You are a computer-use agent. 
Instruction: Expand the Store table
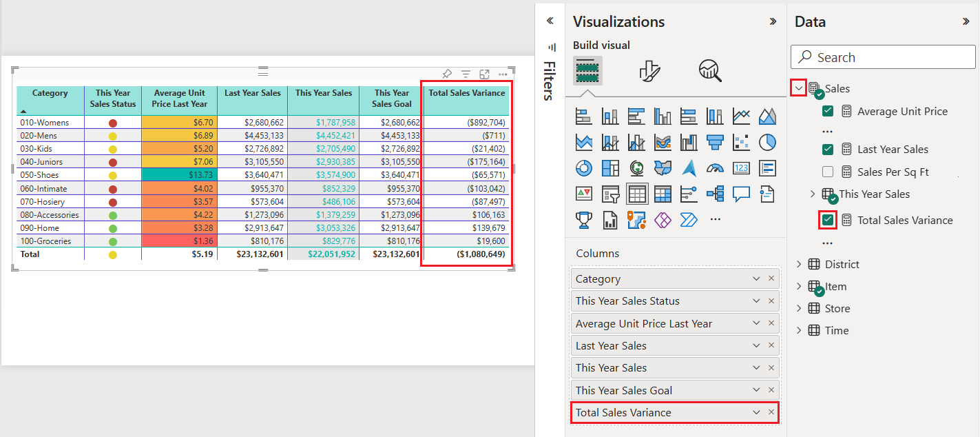(799, 308)
